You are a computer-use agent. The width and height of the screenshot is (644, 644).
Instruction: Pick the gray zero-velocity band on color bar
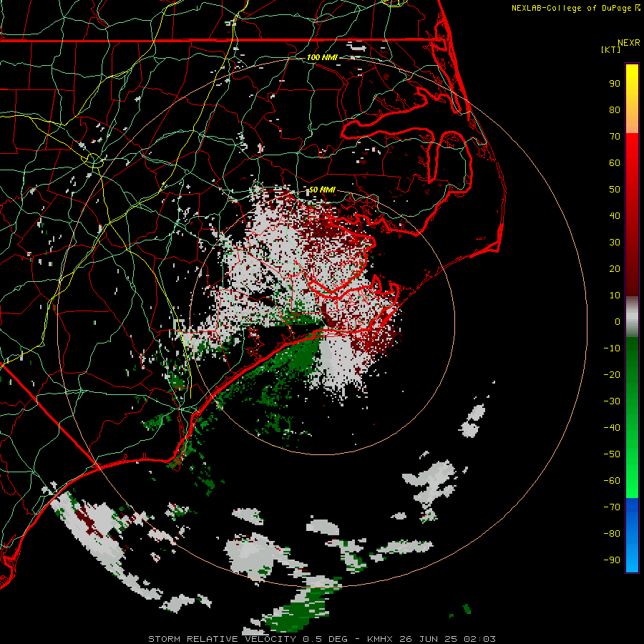pyautogui.click(x=632, y=317)
